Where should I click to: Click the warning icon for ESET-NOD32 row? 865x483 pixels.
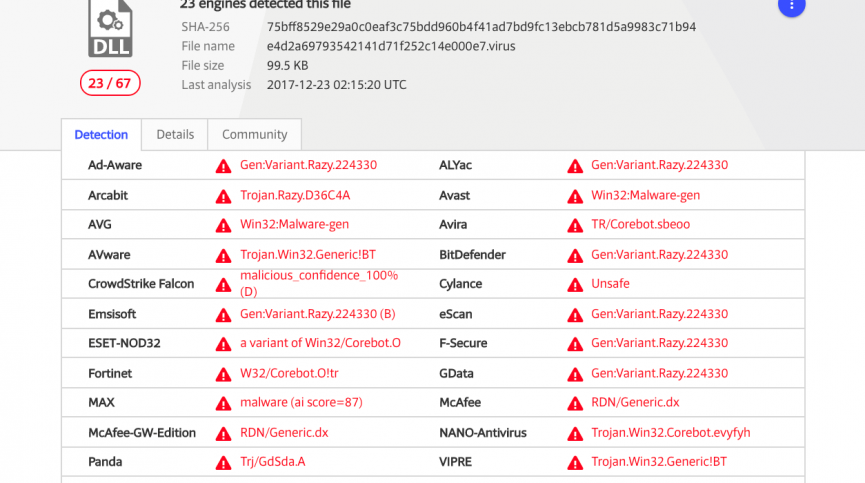click(223, 344)
